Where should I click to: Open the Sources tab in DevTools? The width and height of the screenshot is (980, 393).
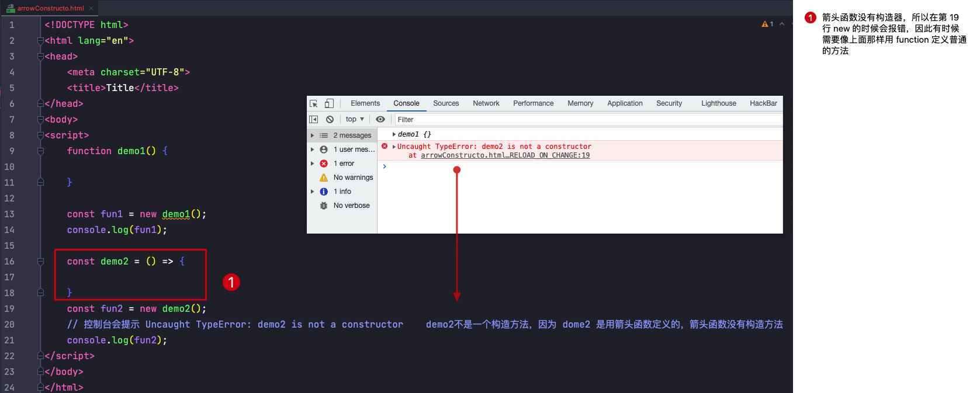point(446,103)
